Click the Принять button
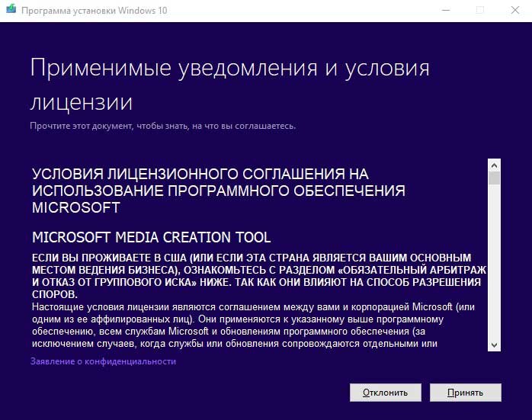This screenshot has height=420, width=532. click(x=465, y=393)
